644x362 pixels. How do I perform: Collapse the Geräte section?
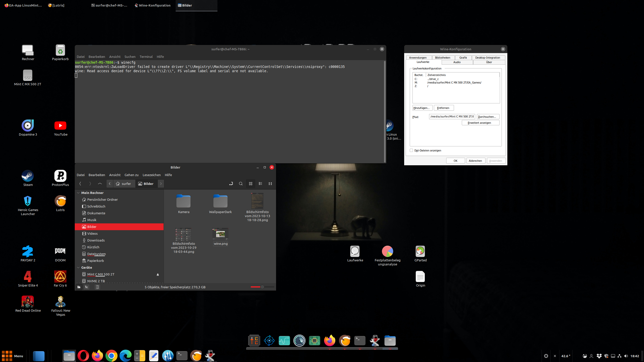coord(78,267)
